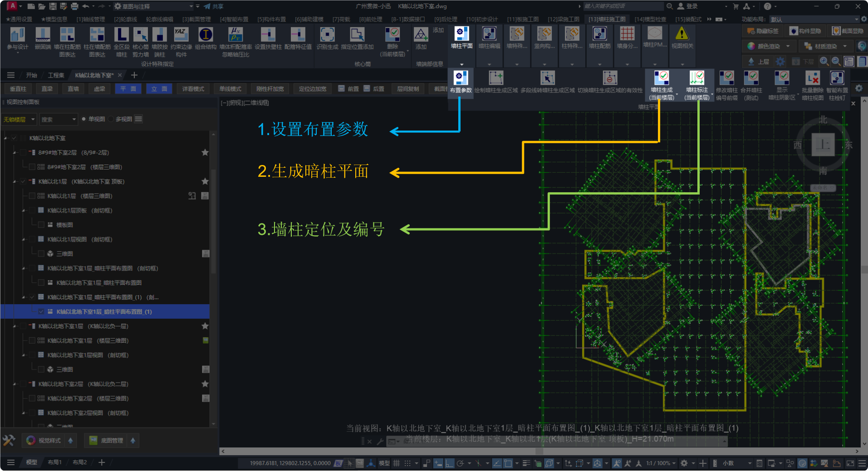The width and height of the screenshot is (868, 471).
Task: Tick checkbox for K轴以北1层 (楼层三维图)
Action: (32, 196)
